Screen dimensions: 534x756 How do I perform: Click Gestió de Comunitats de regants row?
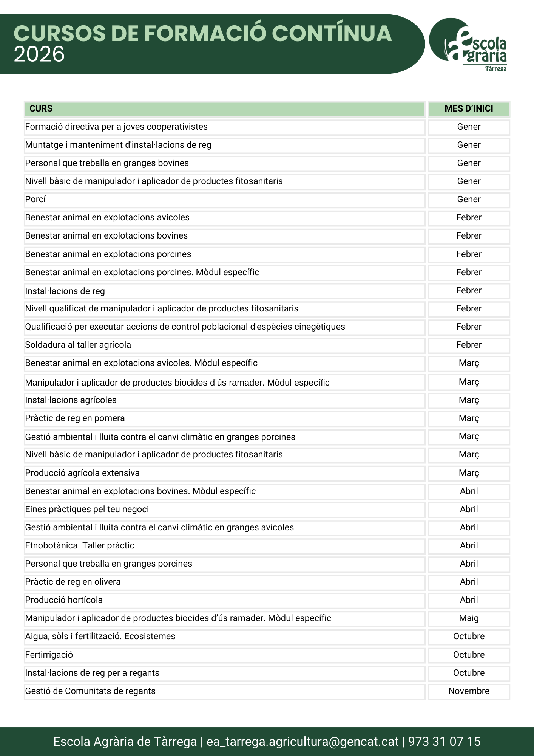[225, 691]
